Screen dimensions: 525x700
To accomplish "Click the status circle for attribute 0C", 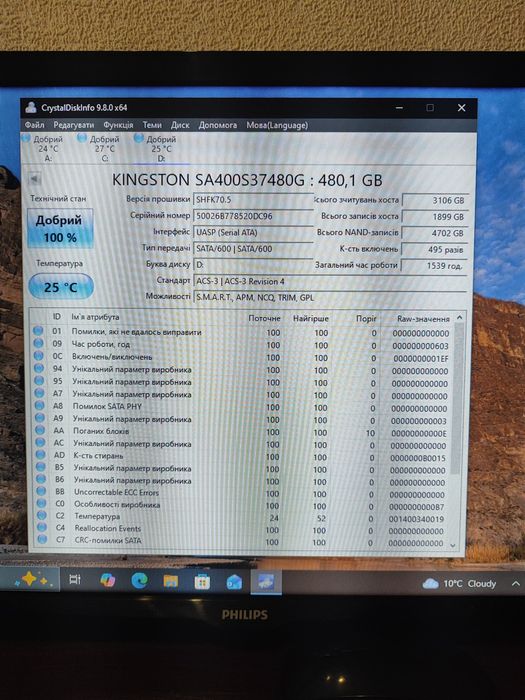I will (x=39, y=356).
